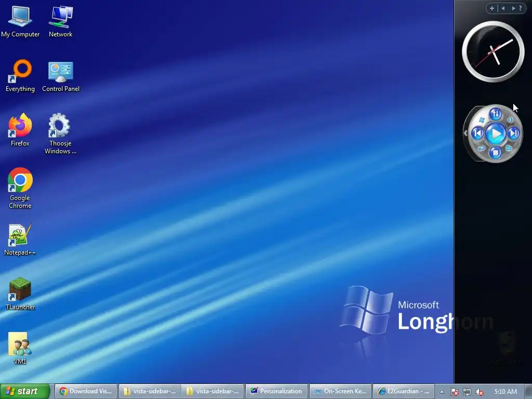Click the small Windows logo on media gadget
The height and width of the screenshot is (399, 532).
click(x=482, y=120)
